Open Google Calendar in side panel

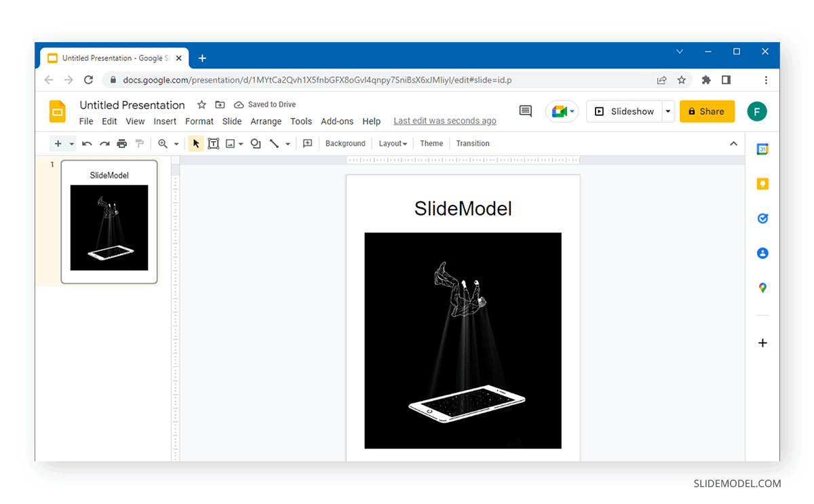pos(762,149)
